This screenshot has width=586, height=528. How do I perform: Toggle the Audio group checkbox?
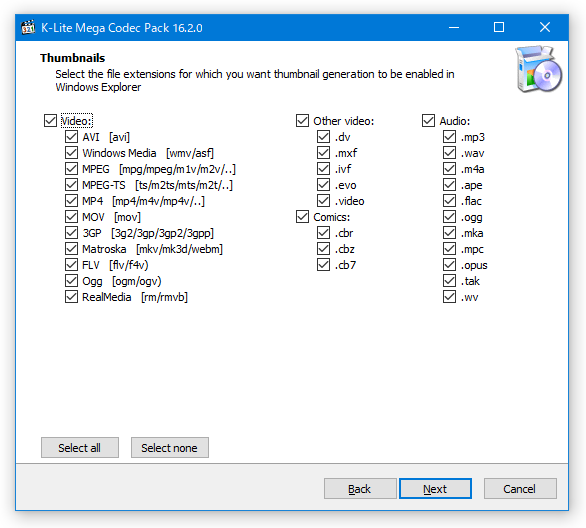pyautogui.click(x=428, y=121)
